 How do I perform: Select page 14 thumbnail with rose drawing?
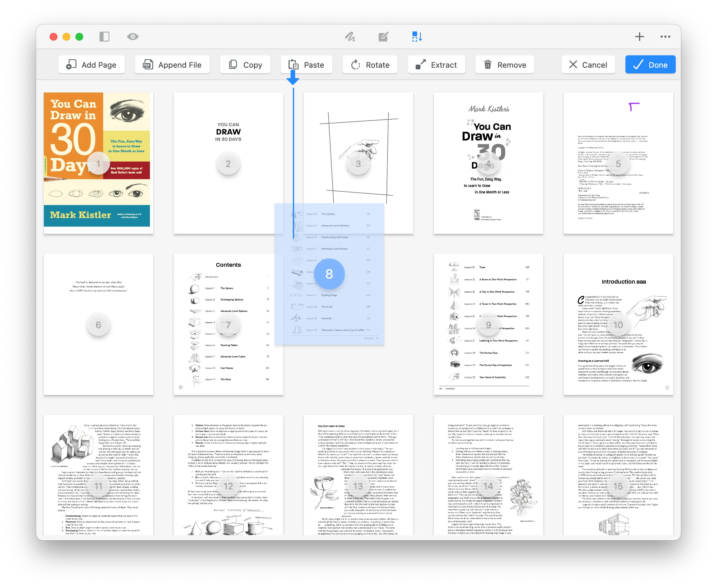point(488,475)
